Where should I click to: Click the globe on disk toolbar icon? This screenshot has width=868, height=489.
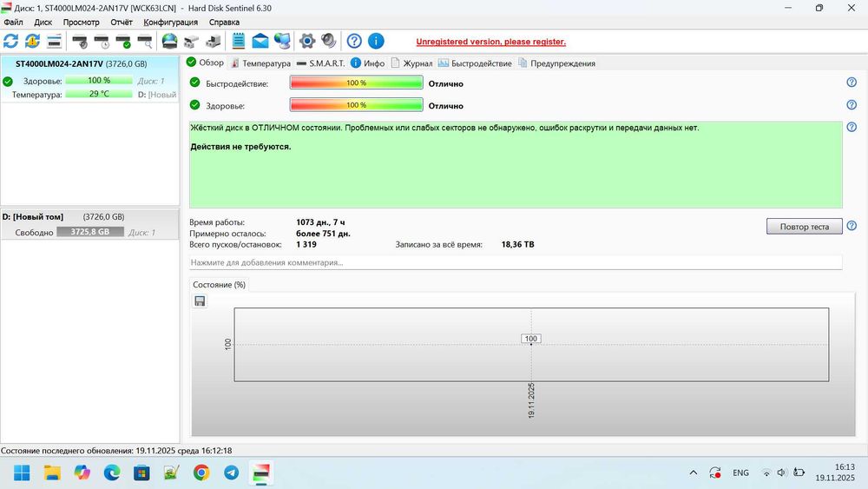point(170,41)
